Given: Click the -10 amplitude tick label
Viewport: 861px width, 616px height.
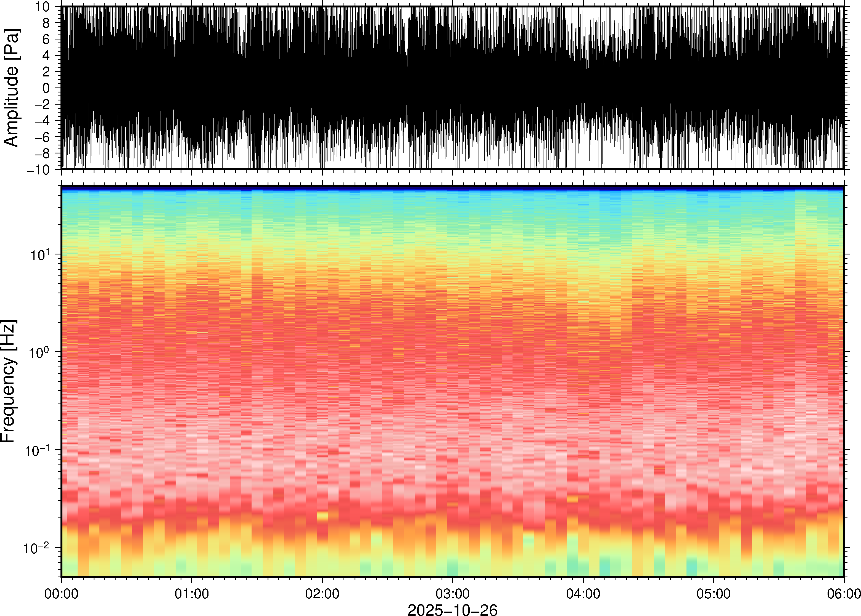Looking at the screenshot, I should pyautogui.click(x=38, y=170).
